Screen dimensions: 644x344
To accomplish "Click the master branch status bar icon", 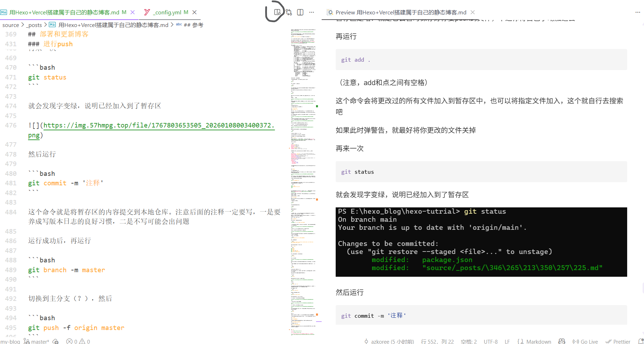I will [x=36, y=341].
